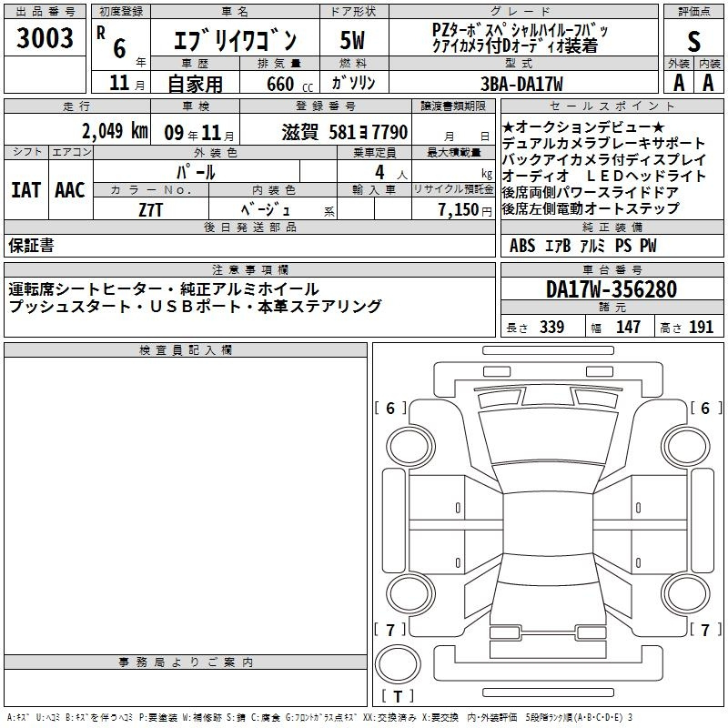The height and width of the screenshot is (728, 728).
Task: Click 保証書 under 後日発送部品
Action: pos(31,245)
